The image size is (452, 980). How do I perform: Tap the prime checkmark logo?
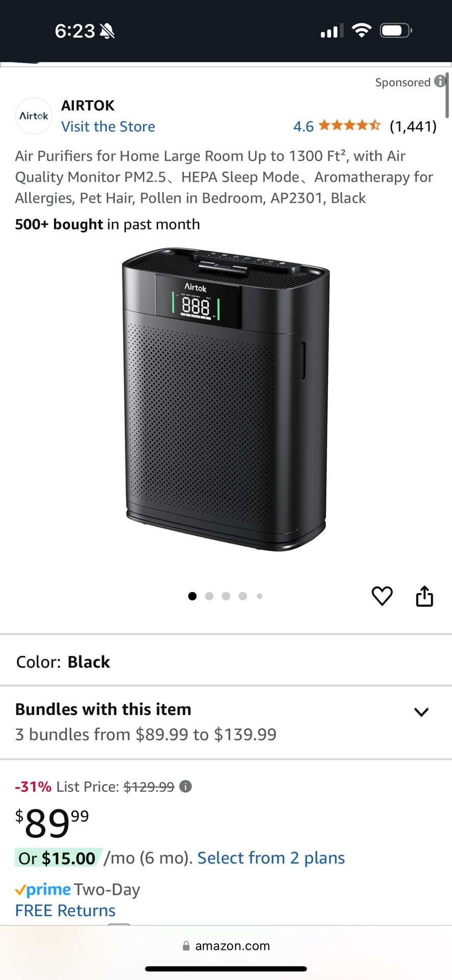click(x=43, y=890)
